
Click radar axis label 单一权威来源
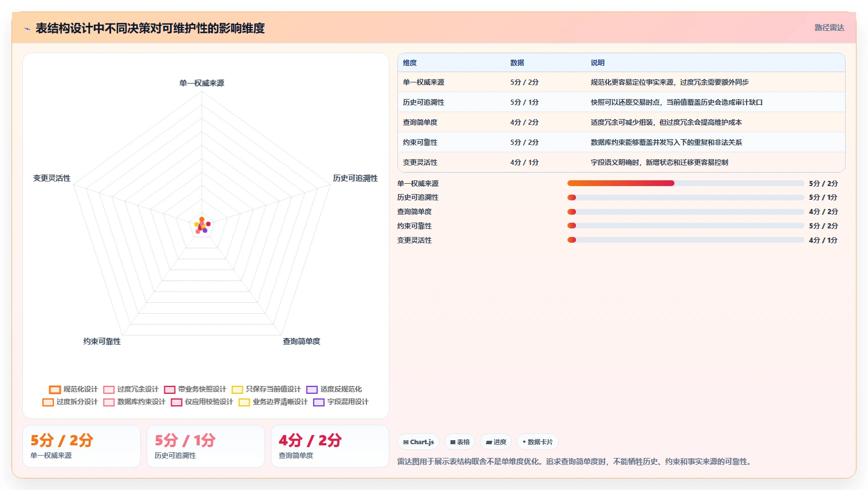click(202, 84)
